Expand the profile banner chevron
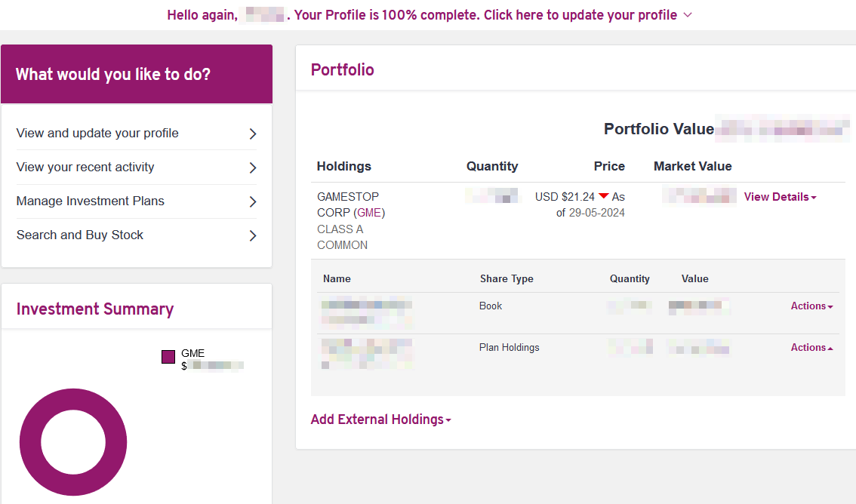This screenshot has height=504, width=856. pos(688,15)
